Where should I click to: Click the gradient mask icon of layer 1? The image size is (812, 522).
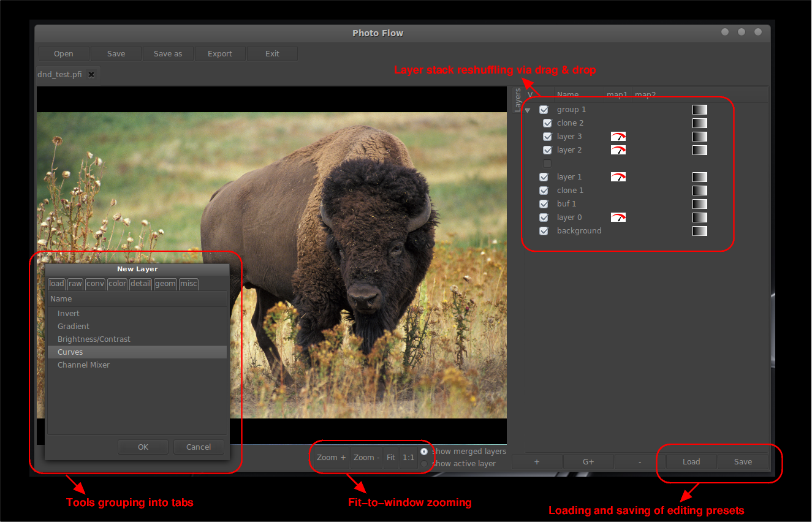[700, 177]
